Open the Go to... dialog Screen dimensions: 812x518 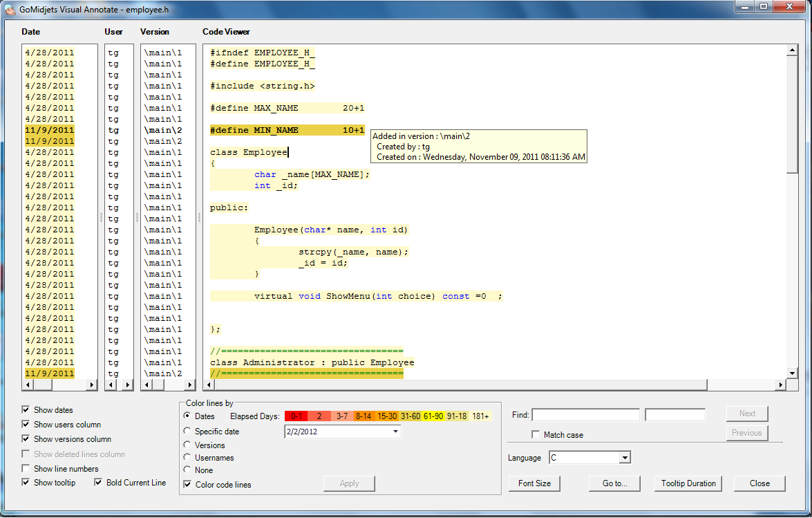[614, 483]
